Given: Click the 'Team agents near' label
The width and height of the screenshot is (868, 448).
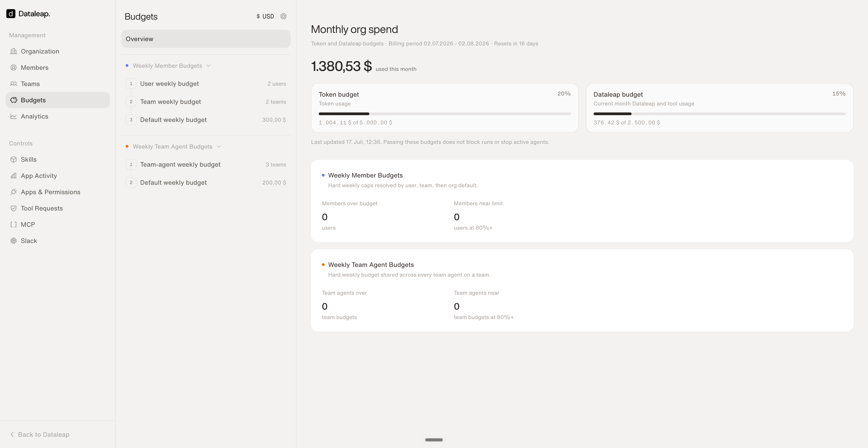Looking at the screenshot, I should click(476, 293).
